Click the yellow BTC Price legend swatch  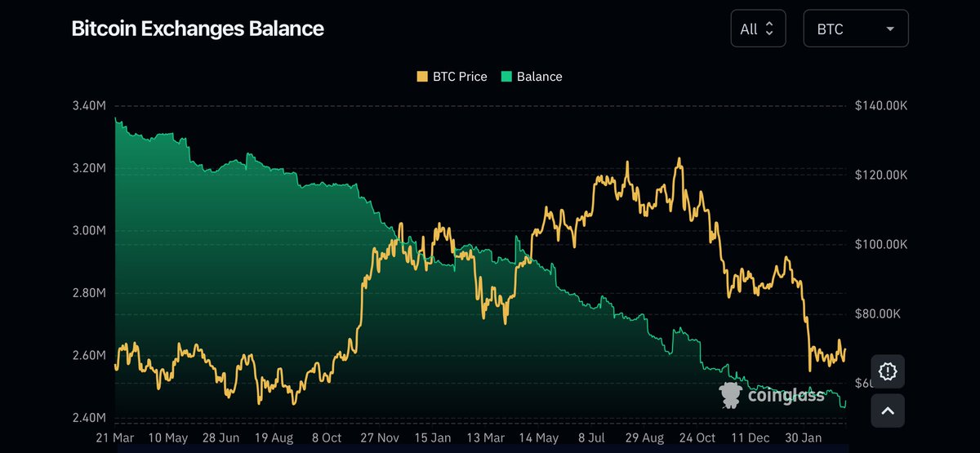pyautogui.click(x=422, y=77)
